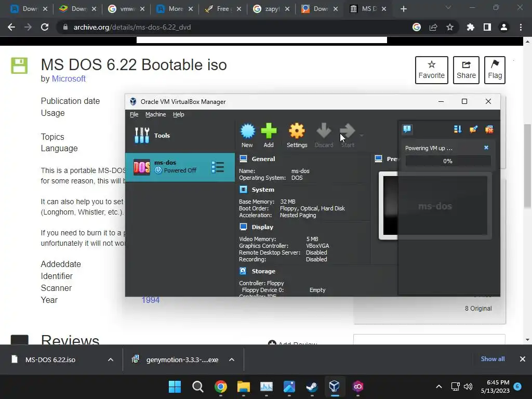Show hidden system tray icons chevron
This screenshot has height=399, width=532.
tap(438, 387)
